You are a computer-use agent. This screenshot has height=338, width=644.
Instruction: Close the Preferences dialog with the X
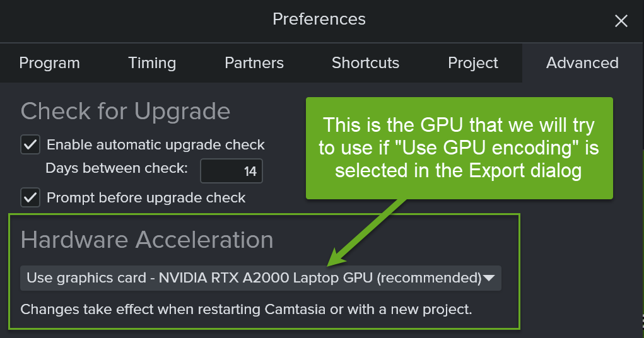point(621,21)
